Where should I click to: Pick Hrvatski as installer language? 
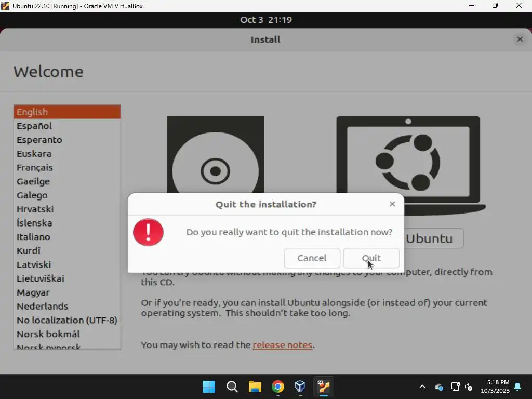[x=67, y=209]
